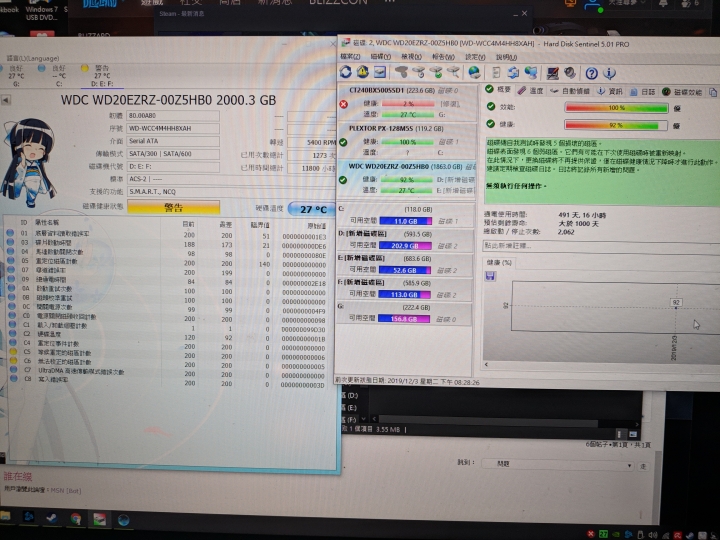Open the 磁碟 menu in Hard Disk Sentinel
Image resolution: width=720 pixels, height=540 pixels.
tap(381, 56)
